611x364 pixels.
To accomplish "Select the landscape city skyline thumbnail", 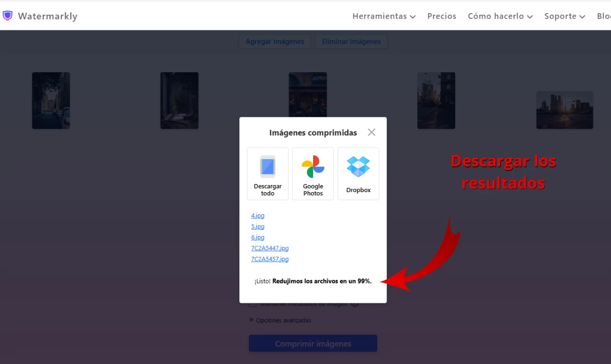I will [564, 110].
